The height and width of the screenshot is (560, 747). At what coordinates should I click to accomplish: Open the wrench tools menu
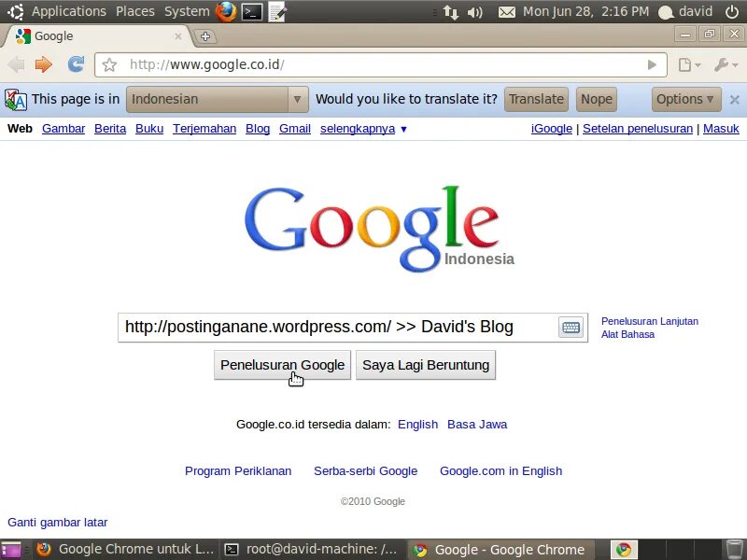(726, 64)
